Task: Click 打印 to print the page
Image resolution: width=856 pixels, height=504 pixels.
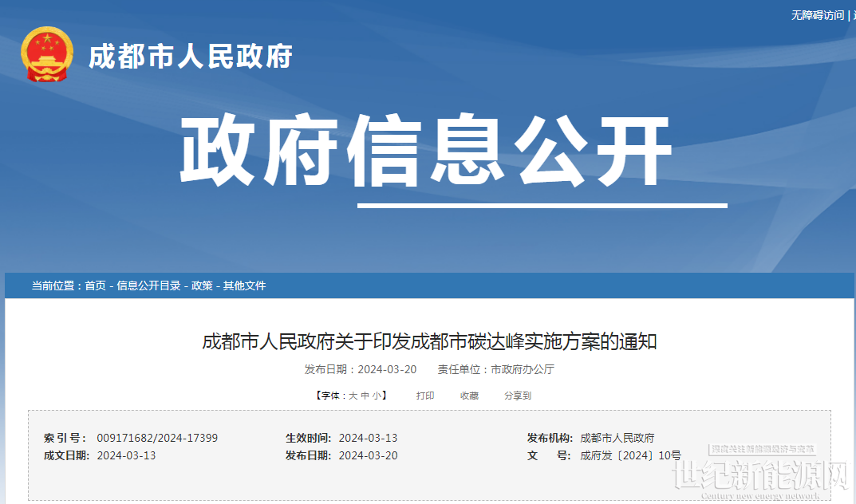Action: (x=425, y=396)
